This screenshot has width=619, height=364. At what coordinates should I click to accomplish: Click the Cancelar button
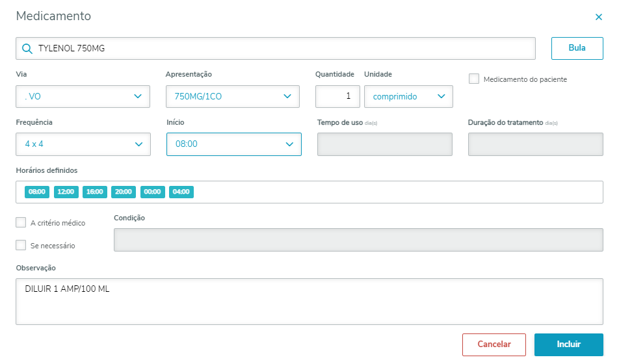point(494,344)
